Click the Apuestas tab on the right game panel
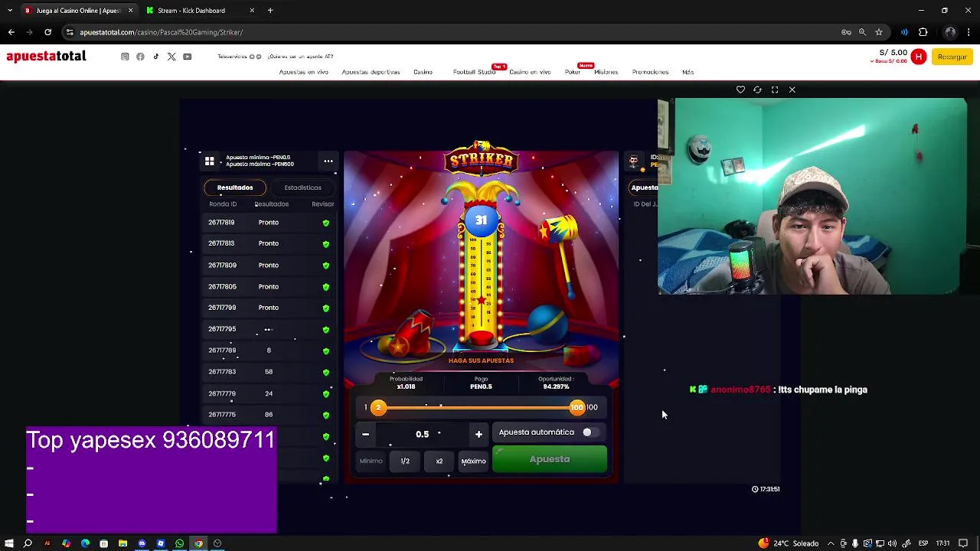Viewport: 980px width, 551px height. (644, 187)
